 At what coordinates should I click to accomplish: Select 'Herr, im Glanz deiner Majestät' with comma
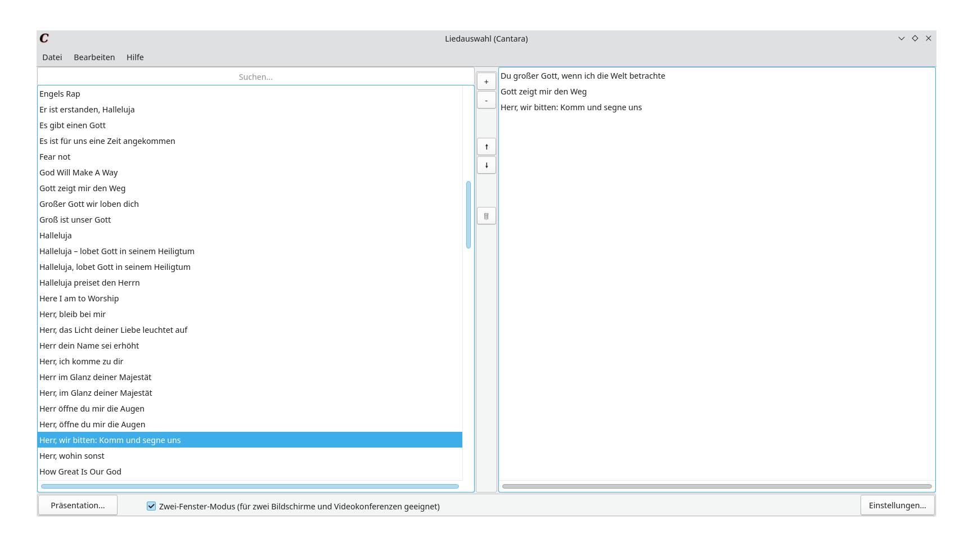250,393
